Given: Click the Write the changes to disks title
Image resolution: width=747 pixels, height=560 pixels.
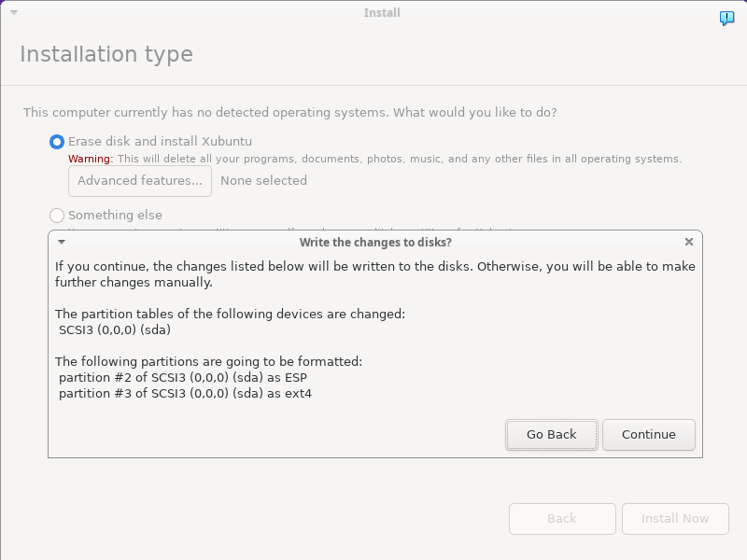Looking at the screenshot, I should [375, 243].
